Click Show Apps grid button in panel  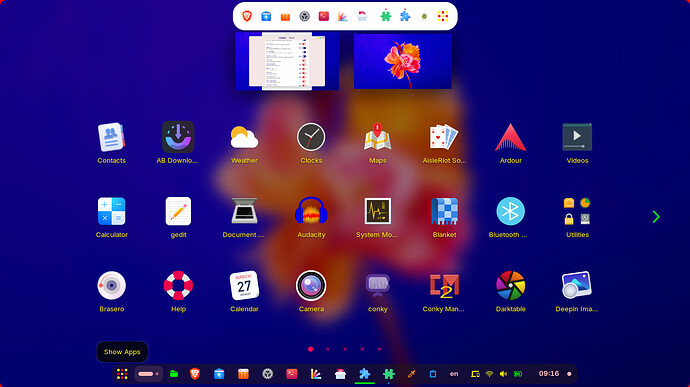tap(122, 374)
